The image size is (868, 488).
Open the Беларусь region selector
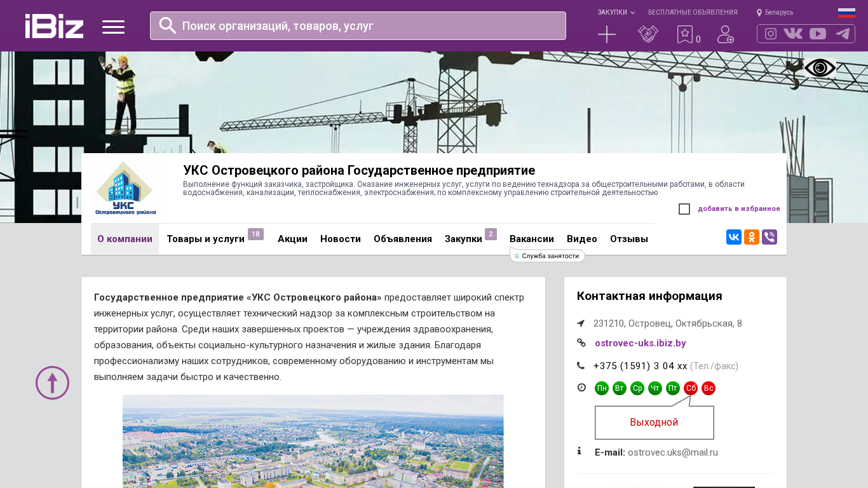[x=775, y=12]
